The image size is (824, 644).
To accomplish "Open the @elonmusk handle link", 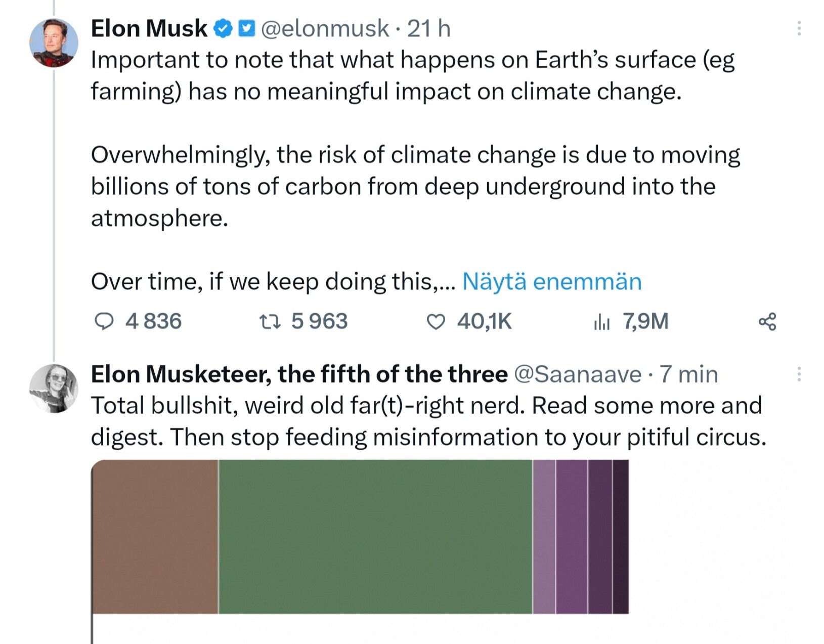I will tap(325, 28).
